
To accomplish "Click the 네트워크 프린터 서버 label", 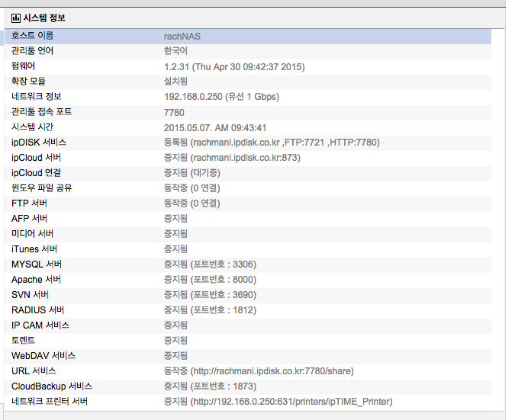I will tap(50, 401).
